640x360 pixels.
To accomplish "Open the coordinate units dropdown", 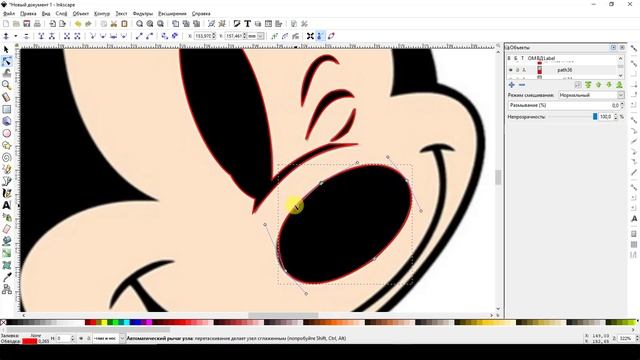I will pyautogui.click(x=260, y=36).
